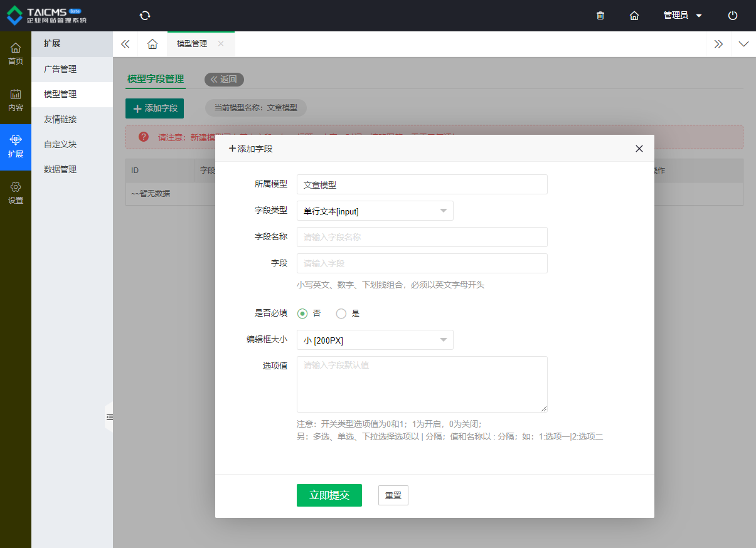Image resolution: width=756 pixels, height=548 pixels.
Task: Click the 立即提交 button
Action: [329, 495]
